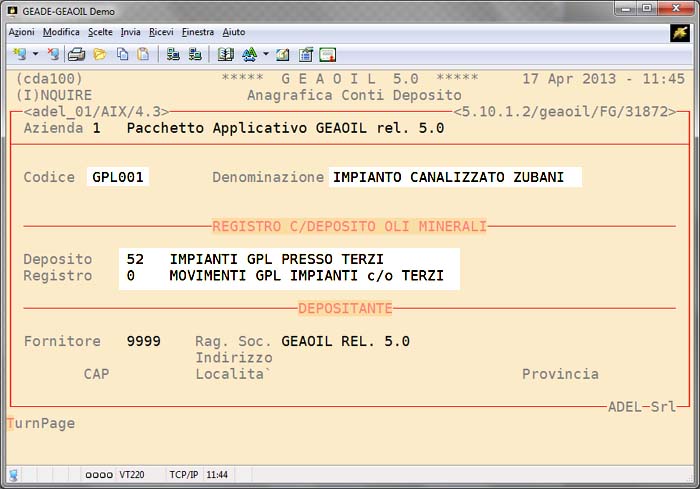Open the Azioni menu
This screenshot has width=700, height=489.
click(x=21, y=32)
